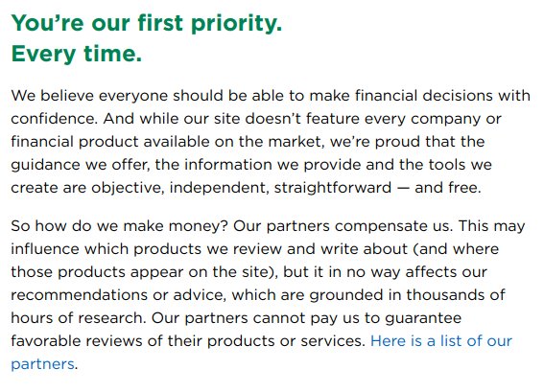Viewport: 544px width, 392px height.
Task: Click the green heading "You're our first priority."
Action: pyautogui.click(x=147, y=23)
